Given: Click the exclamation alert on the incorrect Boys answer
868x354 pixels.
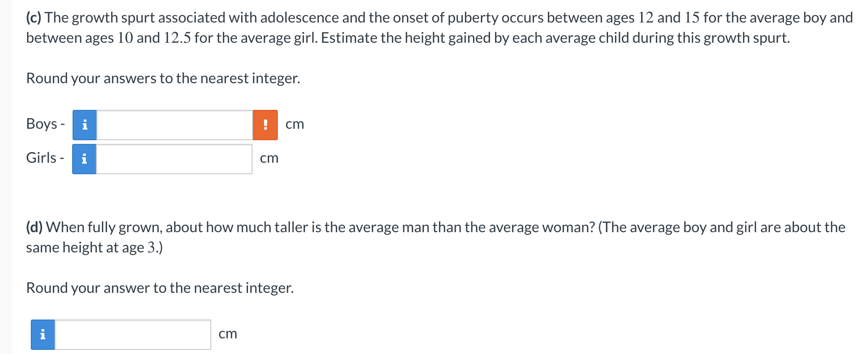Looking at the screenshot, I should point(265,124).
